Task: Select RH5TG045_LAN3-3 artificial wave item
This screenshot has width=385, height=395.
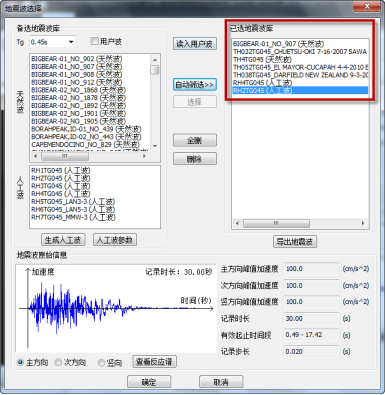Action: [73, 202]
